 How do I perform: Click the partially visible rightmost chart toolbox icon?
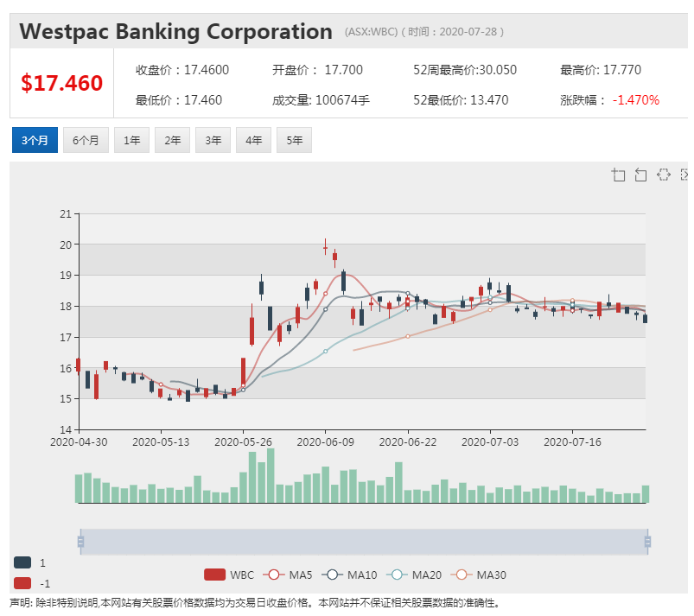click(x=684, y=175)
